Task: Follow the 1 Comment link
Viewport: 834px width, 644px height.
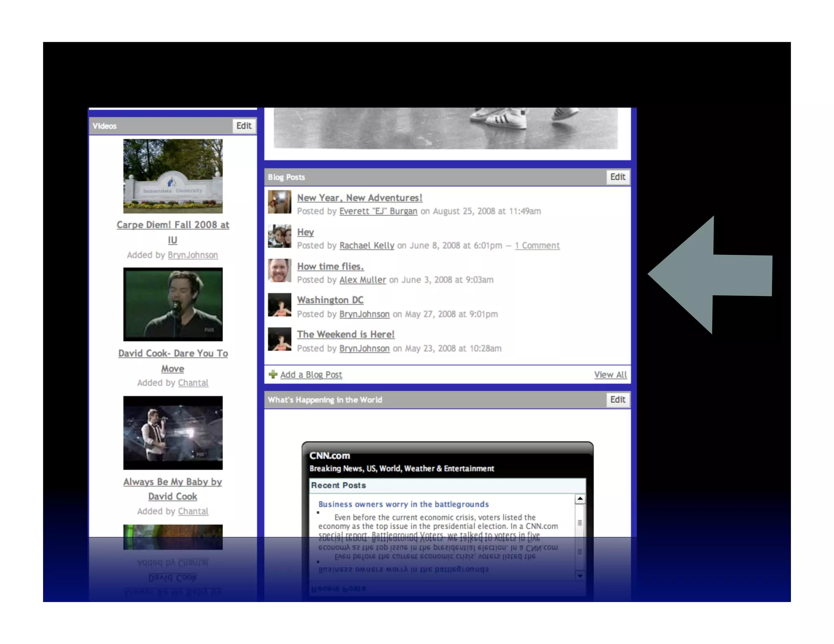Action: [x=537, y=245]
